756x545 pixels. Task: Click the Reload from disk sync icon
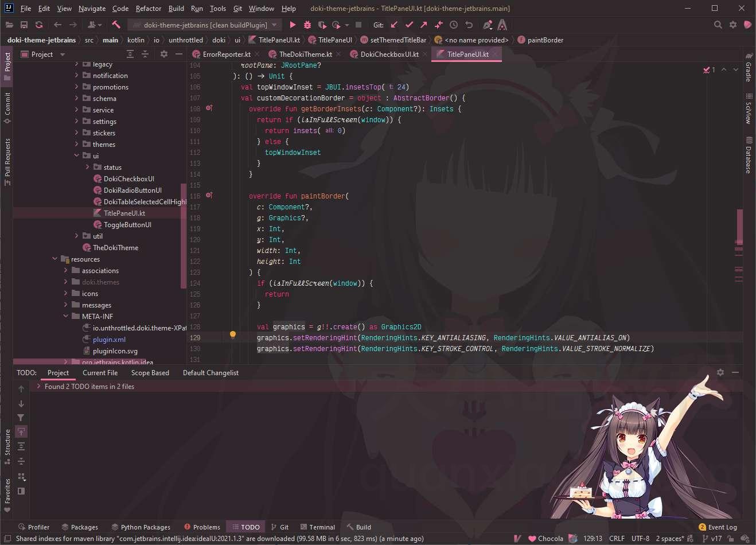click(39, 25)
